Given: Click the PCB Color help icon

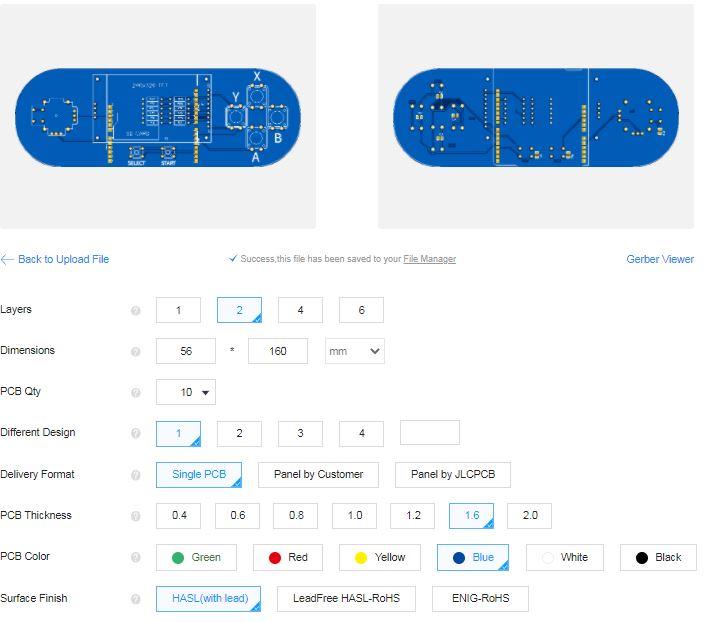Looking at the screenshot, I should [x=136, y=557].
